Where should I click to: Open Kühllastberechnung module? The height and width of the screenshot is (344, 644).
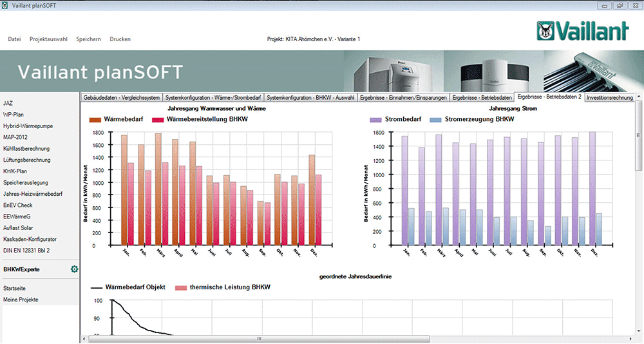point(26,149)
